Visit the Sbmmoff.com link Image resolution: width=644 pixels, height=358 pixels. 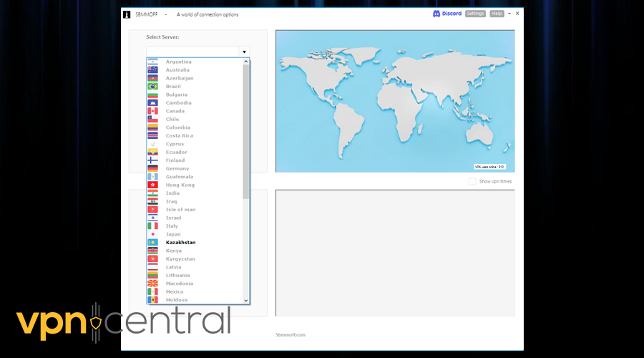tap(291, 334)
